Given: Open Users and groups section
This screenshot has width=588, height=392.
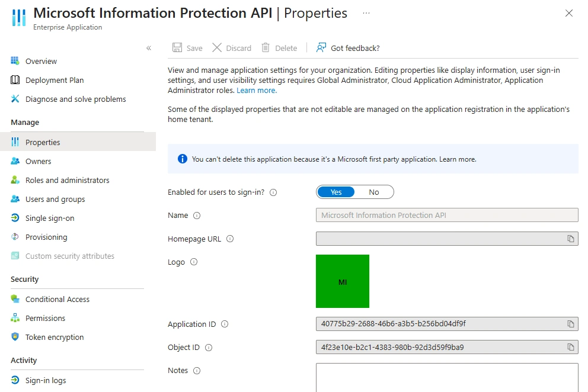Looking at the screenshot, I should click(x=55, y=199).
